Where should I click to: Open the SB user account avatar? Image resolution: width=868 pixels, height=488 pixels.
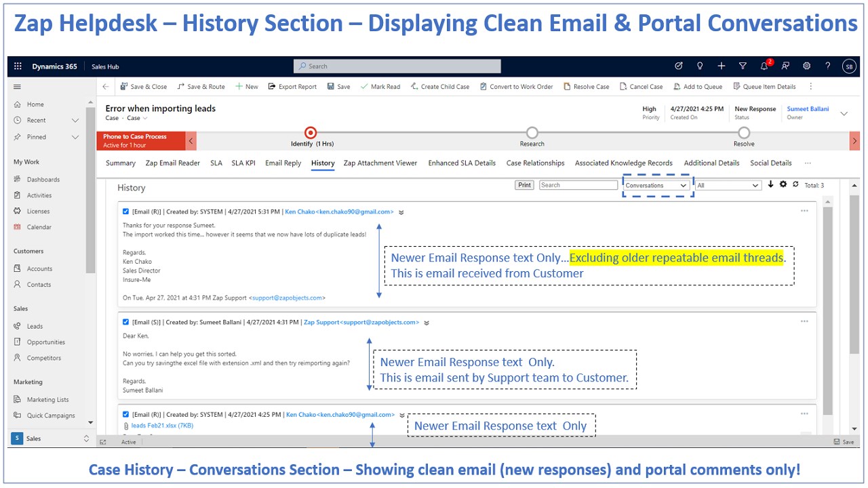849,66
